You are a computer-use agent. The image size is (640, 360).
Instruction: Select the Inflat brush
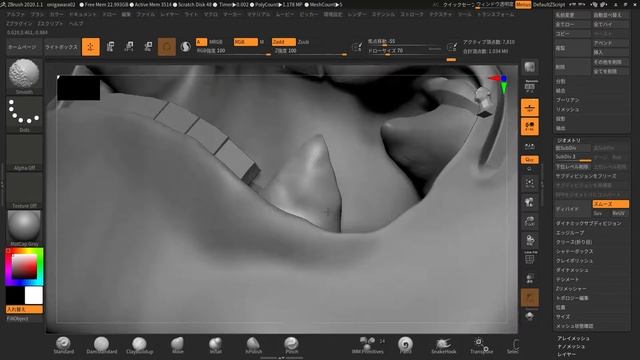pos(216,345)
